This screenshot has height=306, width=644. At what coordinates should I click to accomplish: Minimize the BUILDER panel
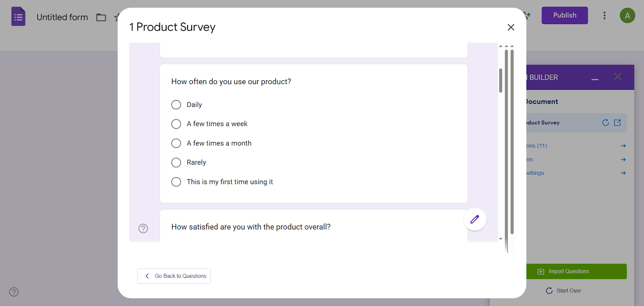[x=595, y=79]
